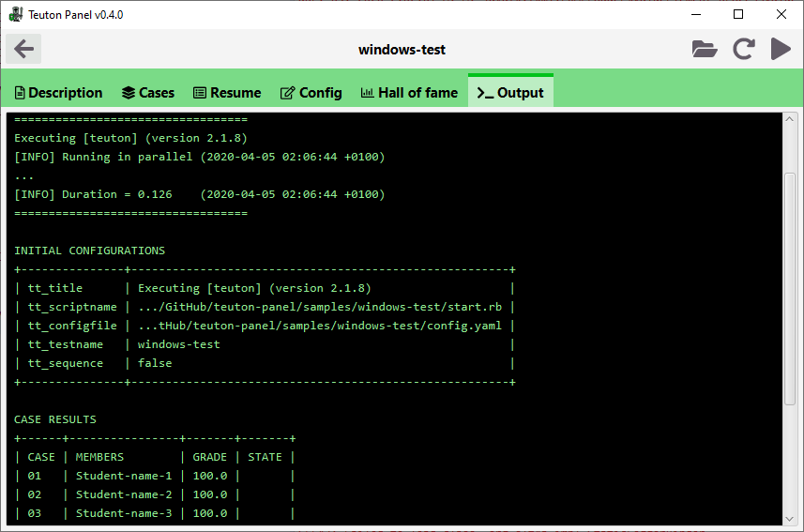804x532 pixels.
Task: Click the Teuton Panel app icon
Action: 15,14
